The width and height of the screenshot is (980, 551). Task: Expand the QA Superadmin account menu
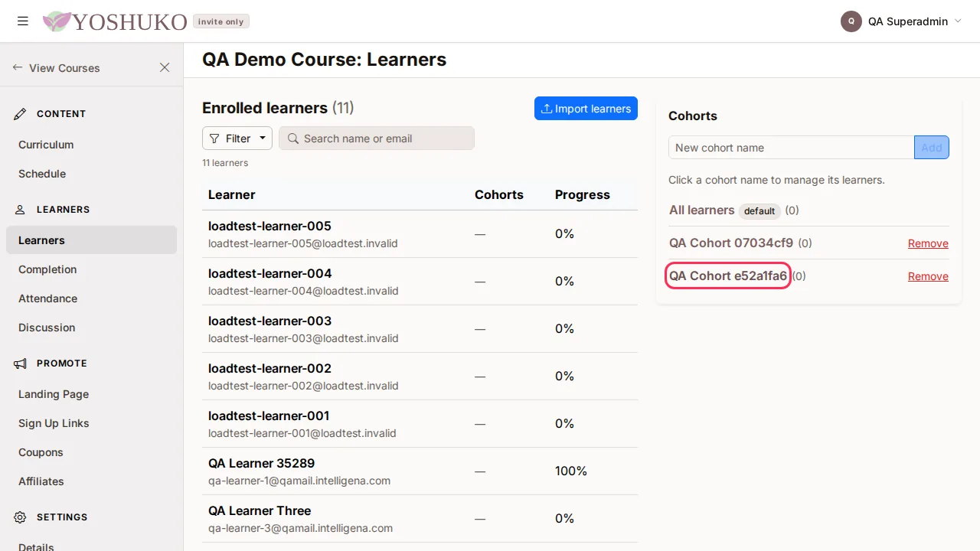click(x=901, y=21)
